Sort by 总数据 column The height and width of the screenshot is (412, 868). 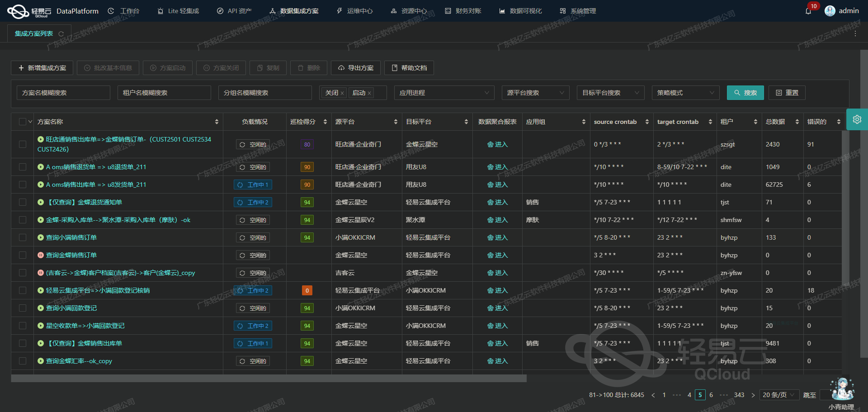(x=797, y=122)
